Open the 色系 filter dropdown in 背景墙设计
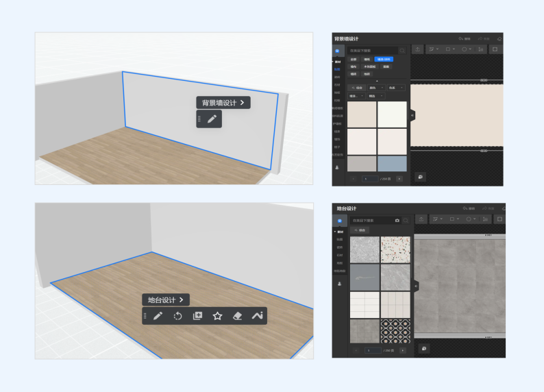544x392 pixels. point(396,88)
